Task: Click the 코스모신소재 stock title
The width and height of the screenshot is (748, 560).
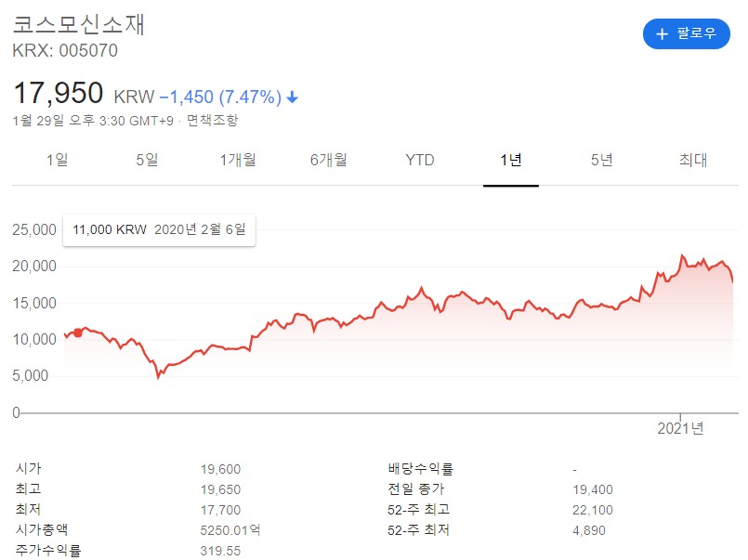Action: tap(79, 25)
